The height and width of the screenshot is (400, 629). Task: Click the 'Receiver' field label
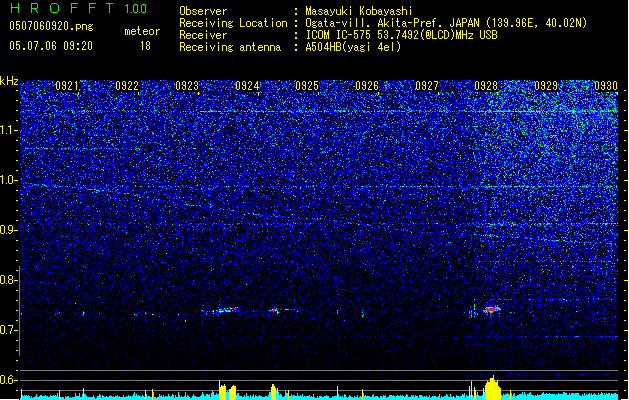tap(203, 35)
